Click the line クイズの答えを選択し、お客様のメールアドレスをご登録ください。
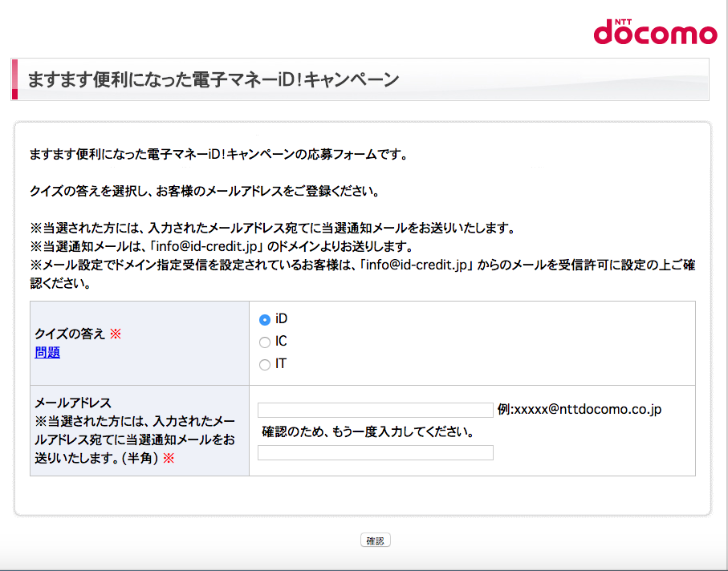The width and height of the screenshot is (728, 571). [x=205, y=191]
